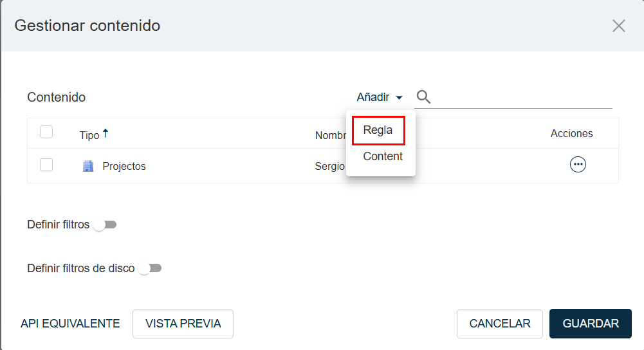This screenshot has height=350, width=644.
Task: Focus the content search field
Action: (521, 97)
